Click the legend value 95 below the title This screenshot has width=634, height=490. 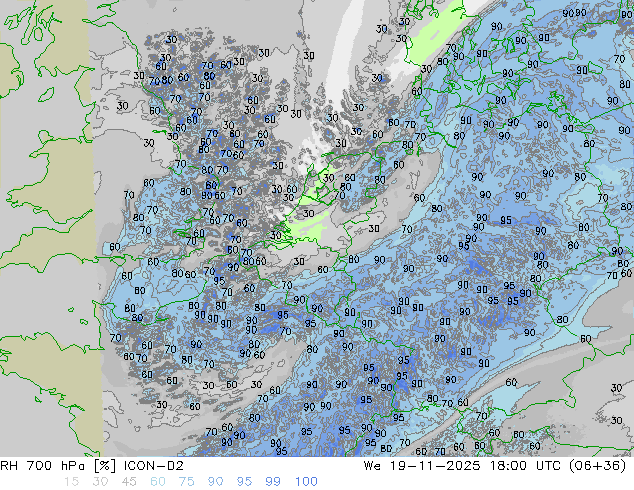pos(244,482)
